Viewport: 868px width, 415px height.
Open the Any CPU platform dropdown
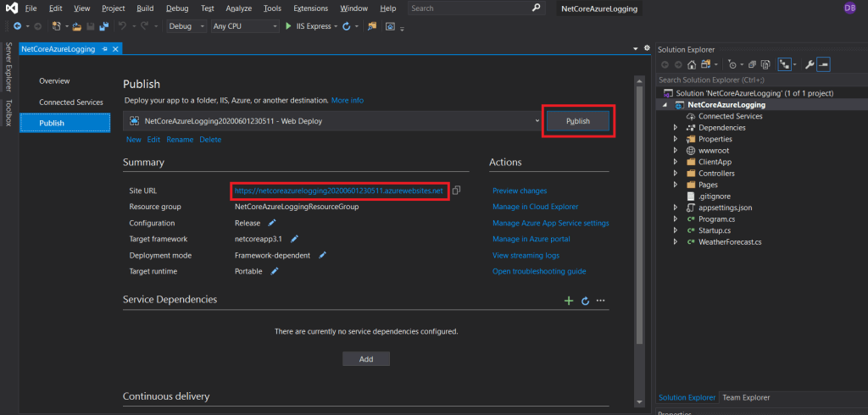click(x=244, y=26)
